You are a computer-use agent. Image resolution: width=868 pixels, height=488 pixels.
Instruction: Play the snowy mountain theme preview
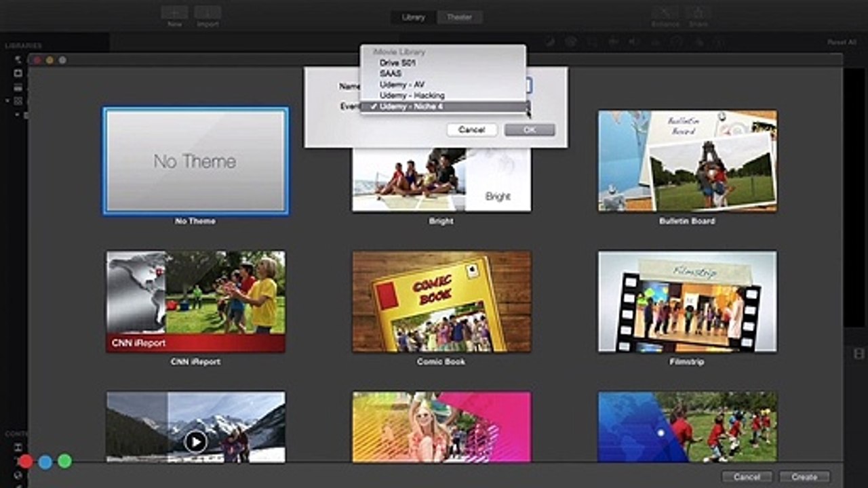(195, 443)
